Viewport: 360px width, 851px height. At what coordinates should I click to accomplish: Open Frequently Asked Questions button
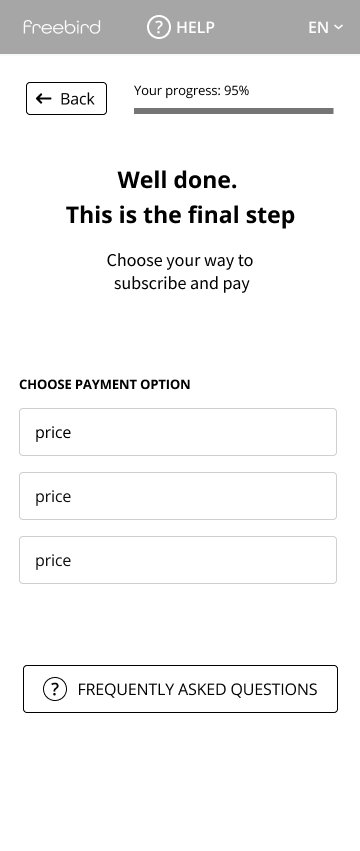(x=180, y=689)
